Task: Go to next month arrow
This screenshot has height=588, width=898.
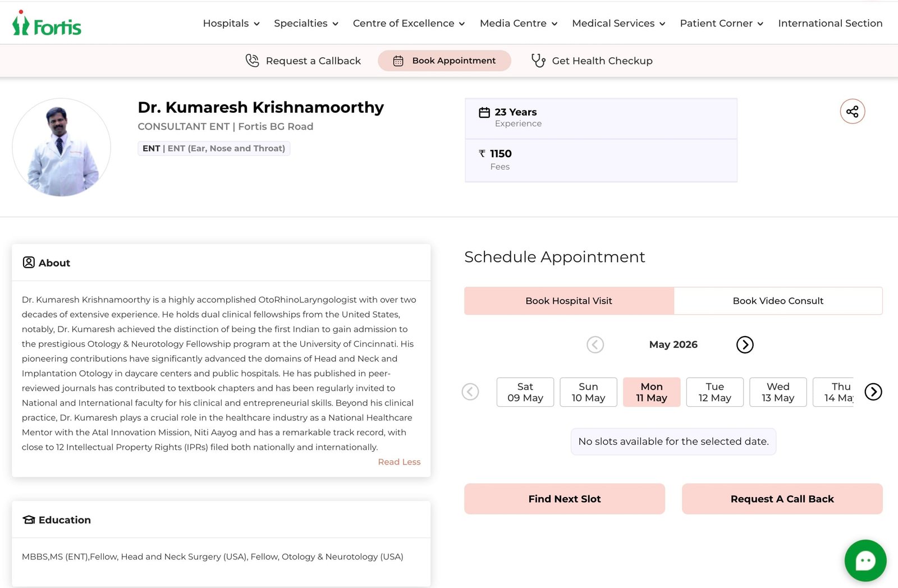Action: (744, 344)
